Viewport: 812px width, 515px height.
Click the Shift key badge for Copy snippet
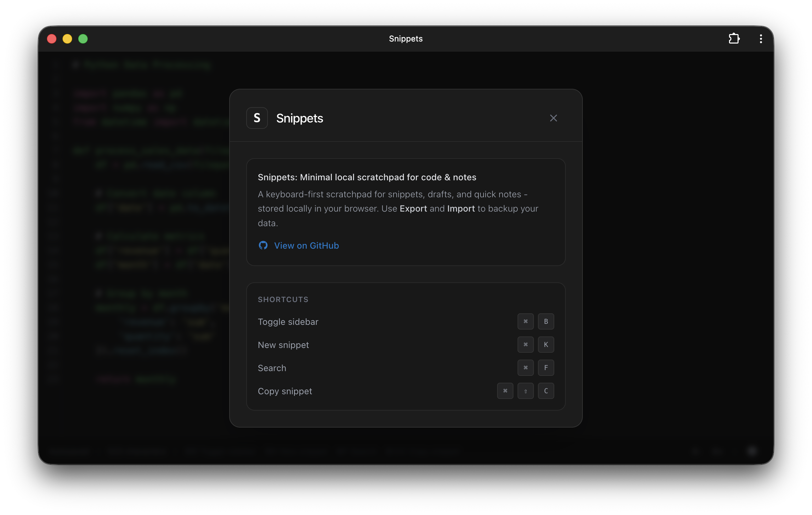click(x=525, y=391)
